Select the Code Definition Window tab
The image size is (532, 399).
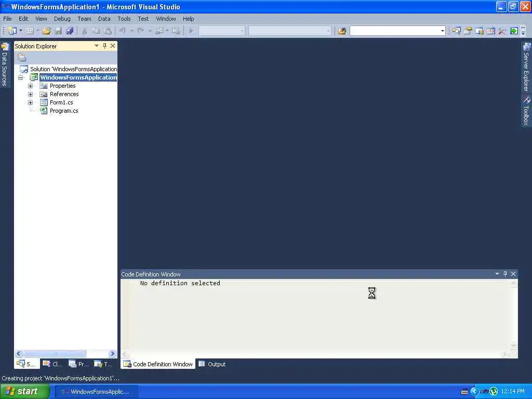[x=158, y=364]
